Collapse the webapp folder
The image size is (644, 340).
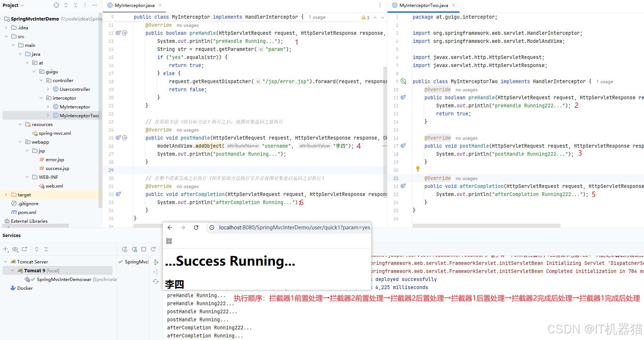(20, 142)
